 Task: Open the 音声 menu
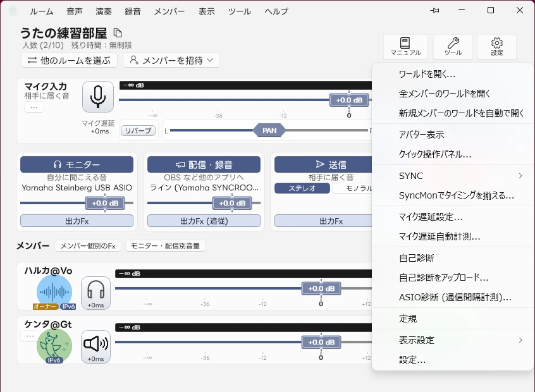click(75, 11)
